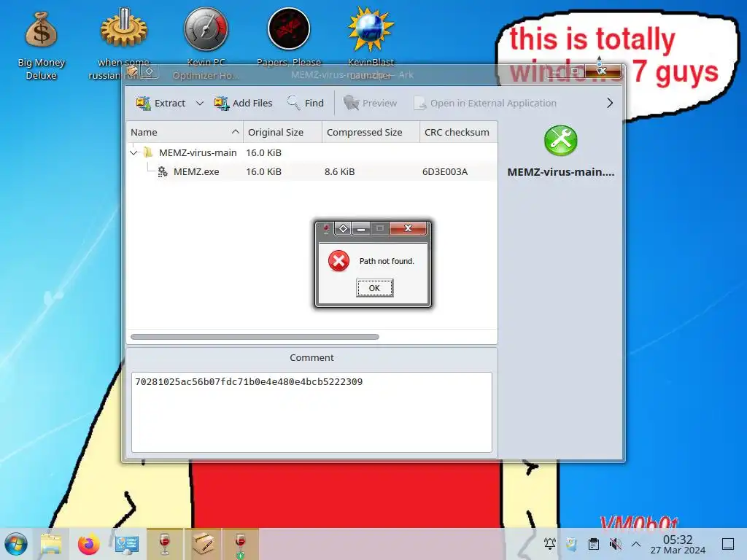The image size is (747, 560).
Task: Sort by Compressed Size column header
Action: click(371, 132)
